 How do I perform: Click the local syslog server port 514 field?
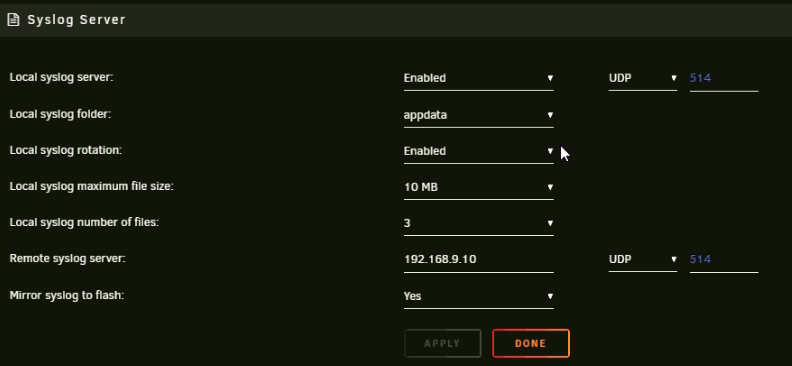coord(724,78)
